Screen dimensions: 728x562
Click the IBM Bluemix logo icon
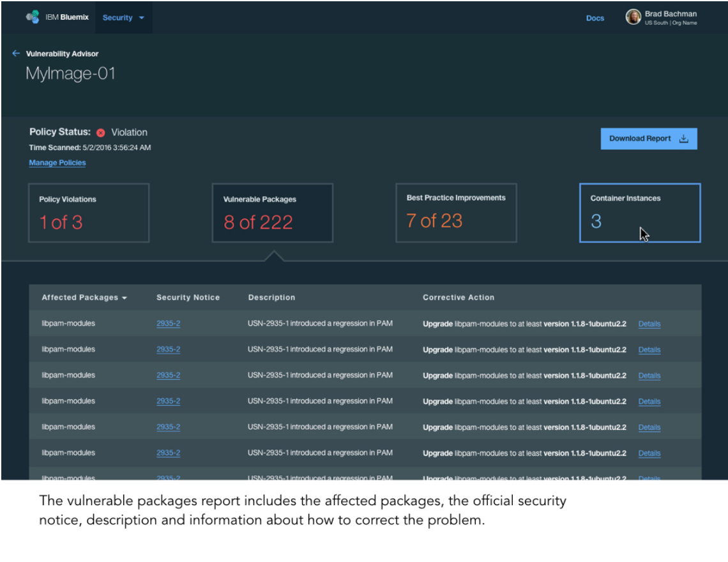(x=33, y=17)
